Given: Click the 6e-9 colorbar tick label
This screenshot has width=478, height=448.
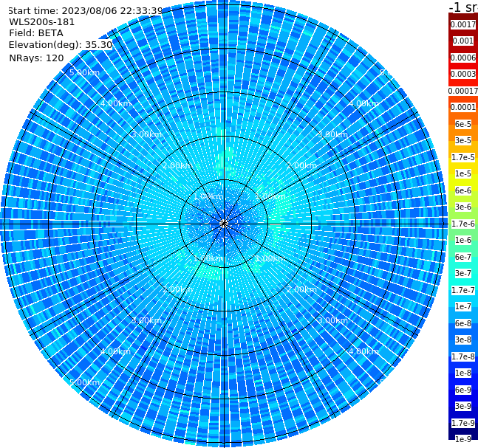Looking at the screenshot, I should [x=463, y=390].
